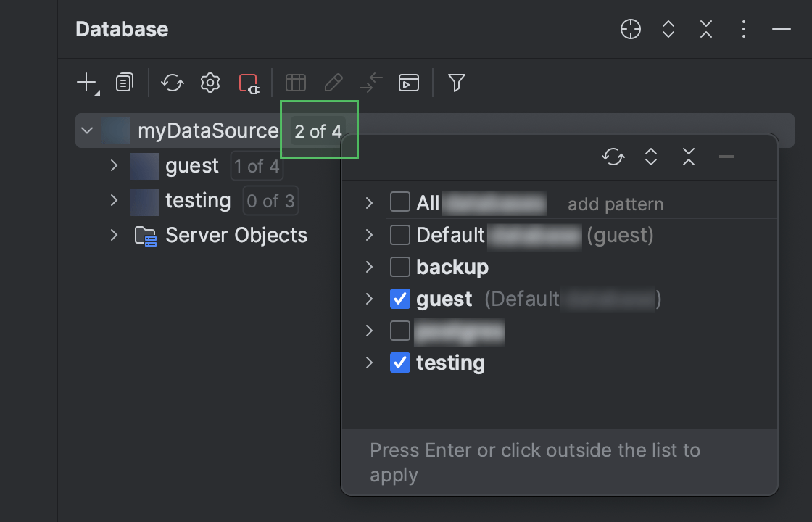Image resolution: width=812 pixels, height=522 pixels.
Task: Click the refresh icon in schema popup
Action: click(x=613, y=157)
